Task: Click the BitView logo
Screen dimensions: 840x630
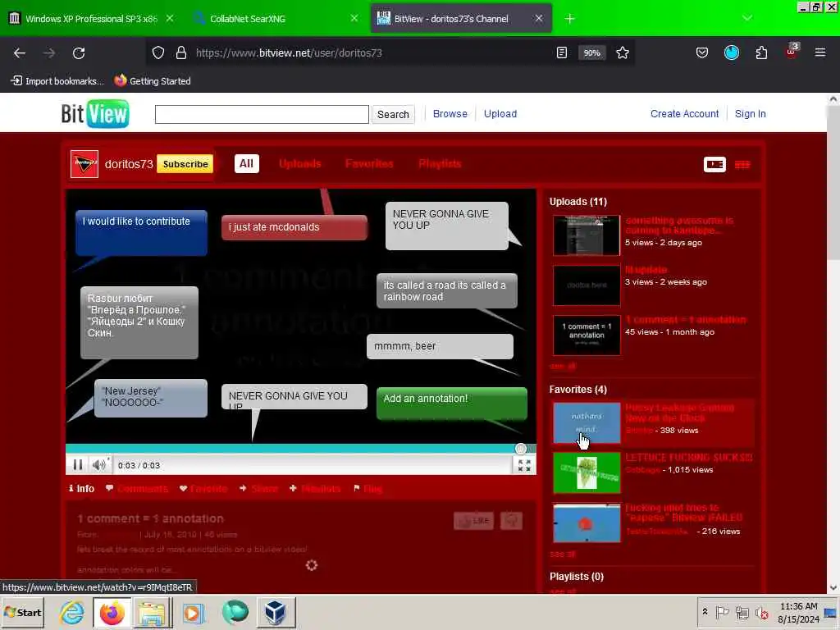Action: pos(95,113)
